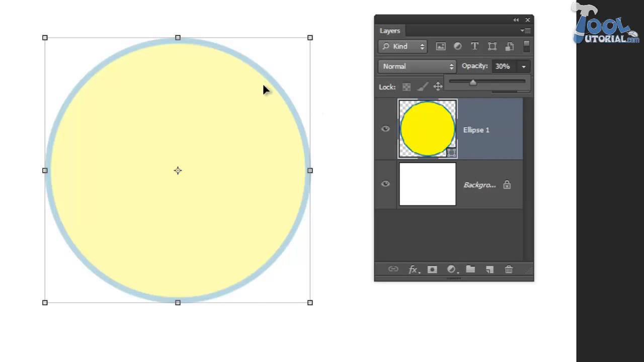Filter layers by smart objects icon
The width and height of the screenshot is (644, 362).
[509, 46]
